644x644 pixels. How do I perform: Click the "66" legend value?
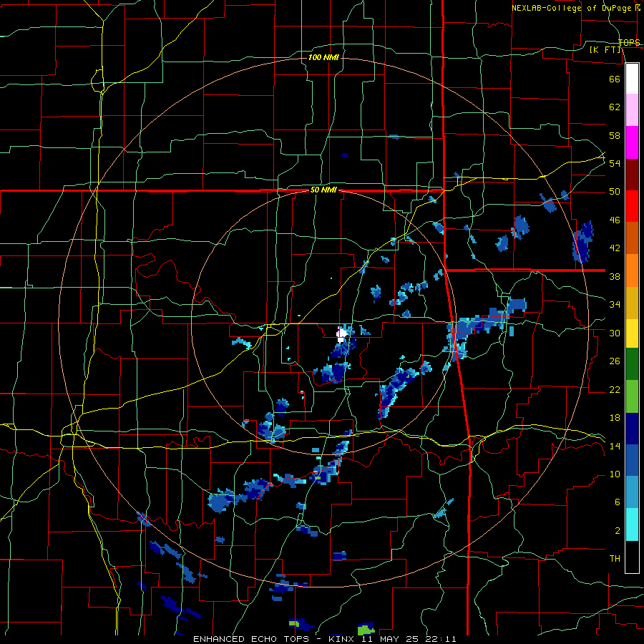tap(615, 79)
